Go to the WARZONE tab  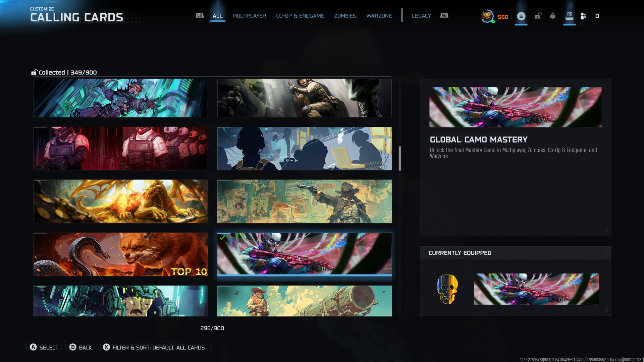click(379, 16)
